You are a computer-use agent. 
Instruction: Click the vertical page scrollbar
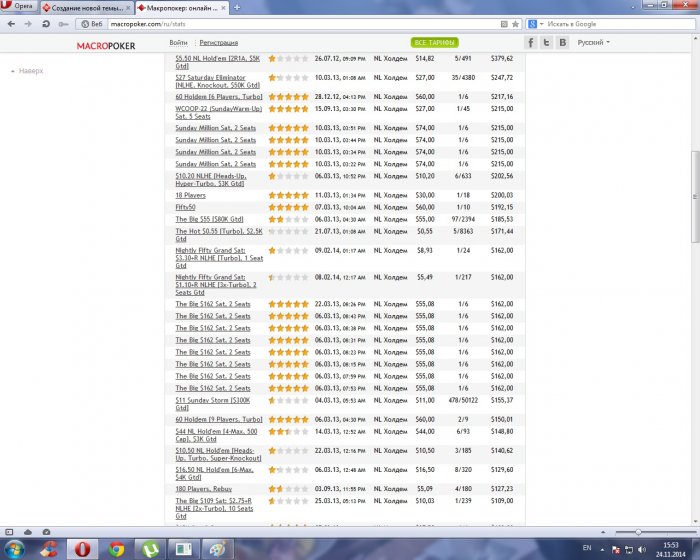point(695,196)
